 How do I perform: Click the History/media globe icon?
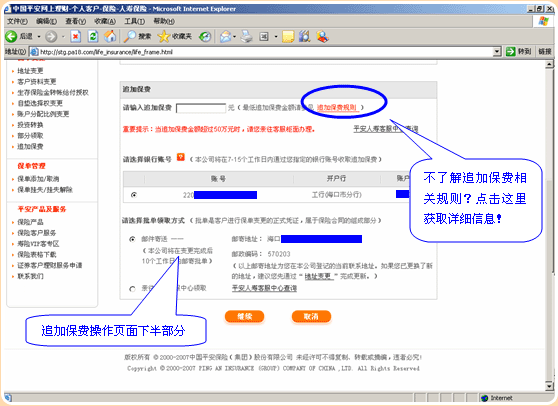click(x=205, y=36)
